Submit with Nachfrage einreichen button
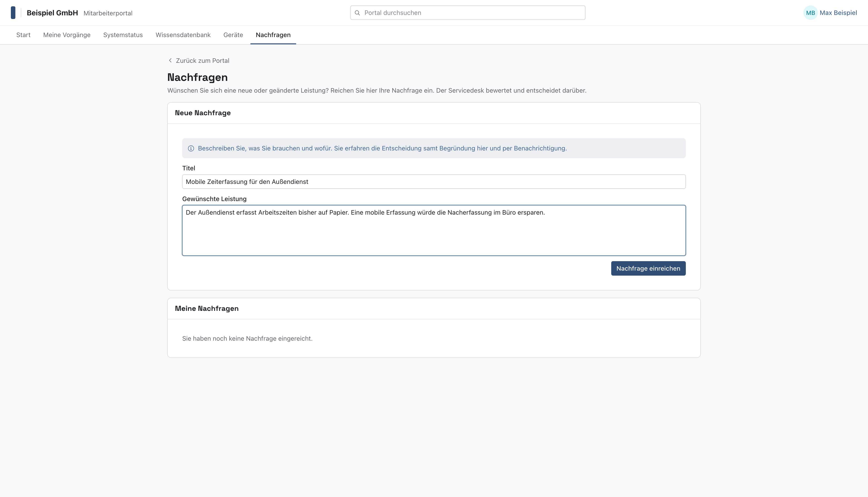868x497 pixels. (x=648, y=268)
